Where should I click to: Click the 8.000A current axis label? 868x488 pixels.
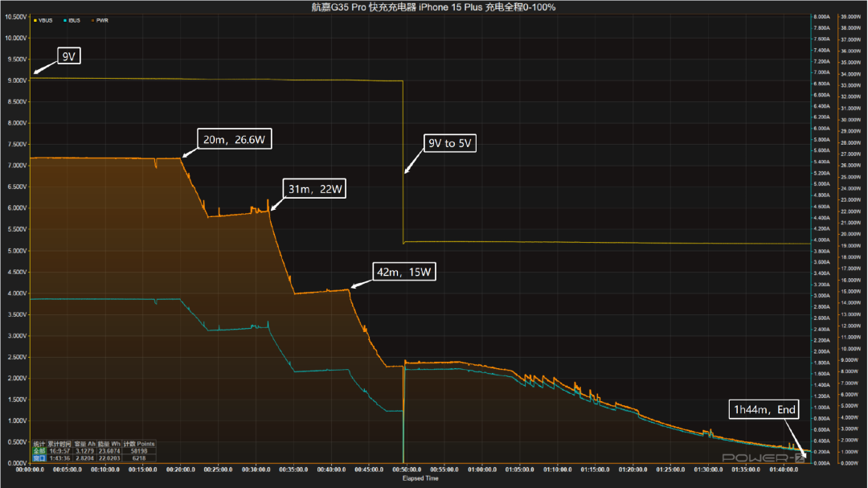[x=822, y=17]
